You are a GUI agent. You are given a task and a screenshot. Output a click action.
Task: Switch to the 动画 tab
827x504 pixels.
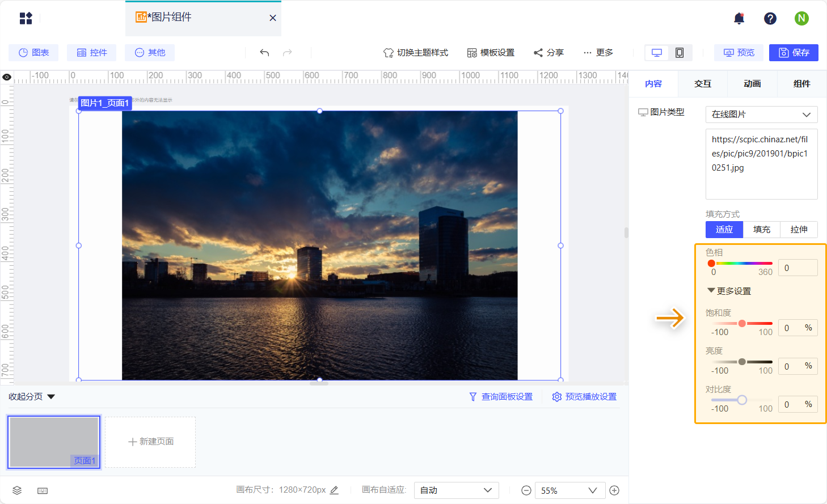tap(752, 84)
